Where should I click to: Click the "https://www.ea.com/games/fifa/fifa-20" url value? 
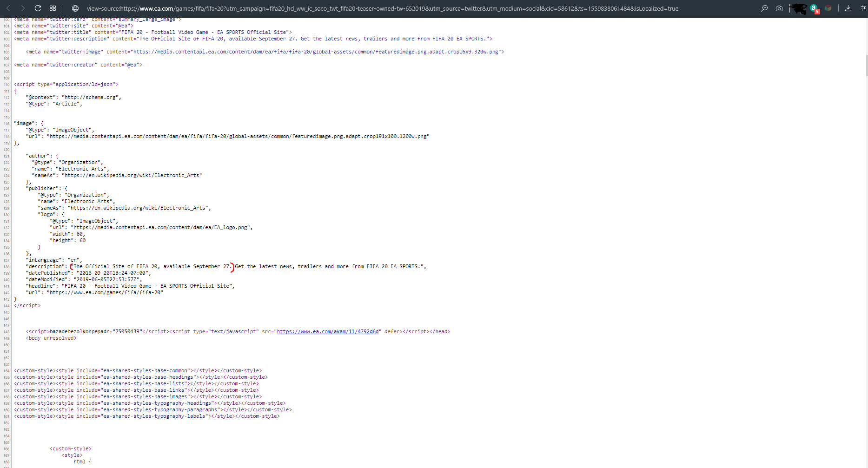[x=105, y=293]
